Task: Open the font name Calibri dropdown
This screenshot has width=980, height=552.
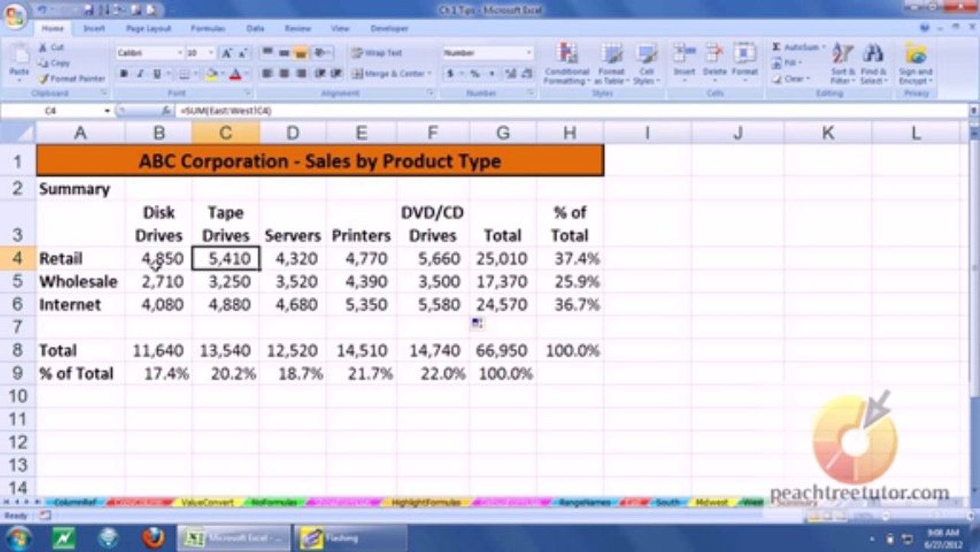Action: pyautogui.click(x=180, y=53)
